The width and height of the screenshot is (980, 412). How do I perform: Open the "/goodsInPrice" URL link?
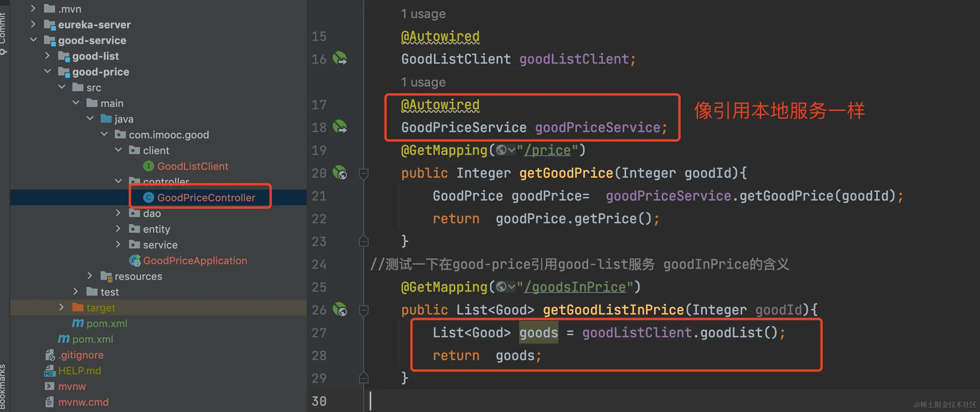(575, 287)
